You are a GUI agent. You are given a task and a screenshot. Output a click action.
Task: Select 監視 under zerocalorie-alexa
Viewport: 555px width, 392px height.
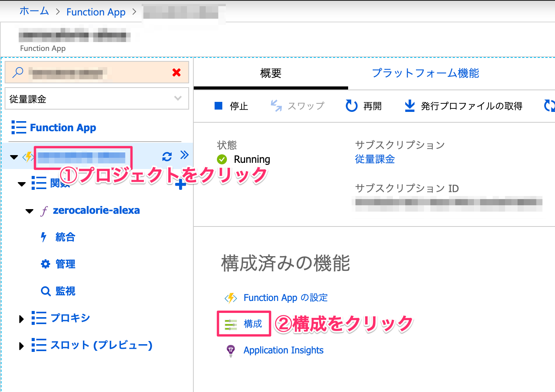[65, 291]
